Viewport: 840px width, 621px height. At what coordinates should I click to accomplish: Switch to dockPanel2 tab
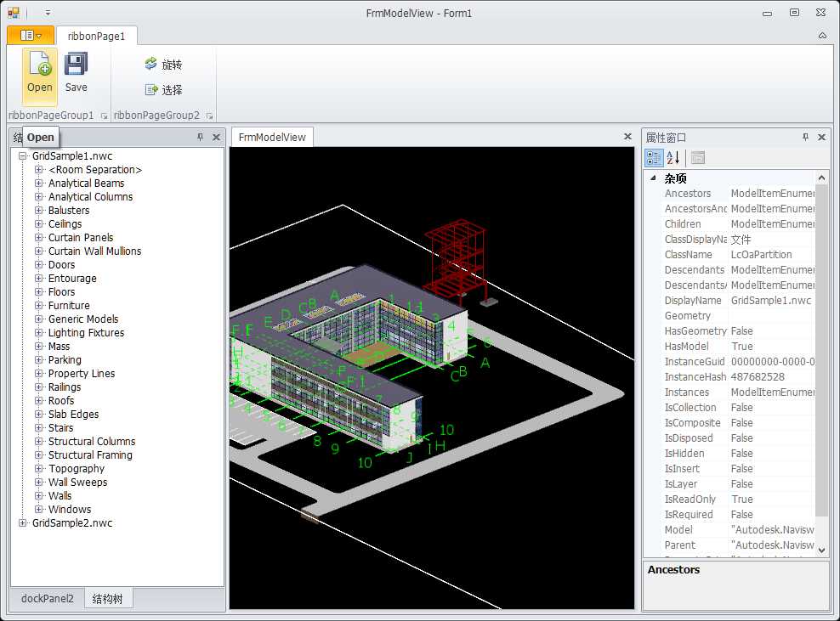47,599
